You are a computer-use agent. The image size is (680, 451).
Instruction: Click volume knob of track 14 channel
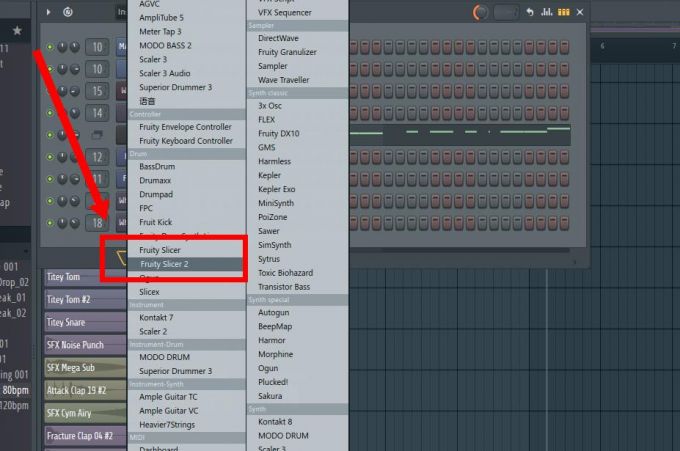pos(75,113)
